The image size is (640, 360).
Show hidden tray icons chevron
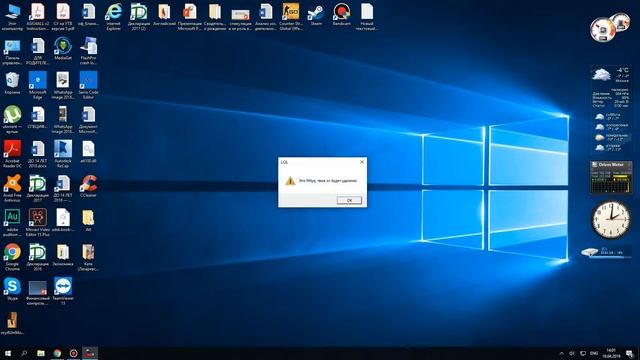[x=562, y=353]
